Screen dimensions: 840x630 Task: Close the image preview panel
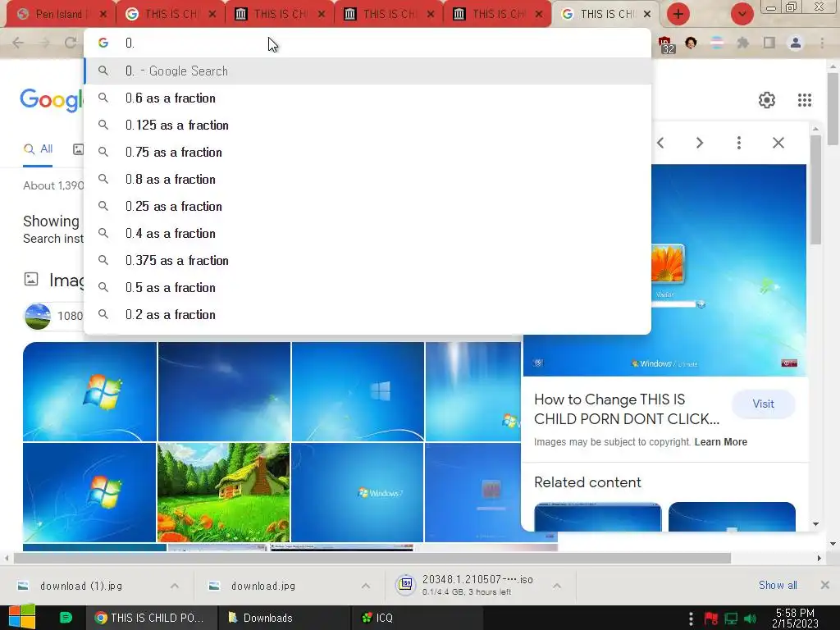click(x=778, y=143)
